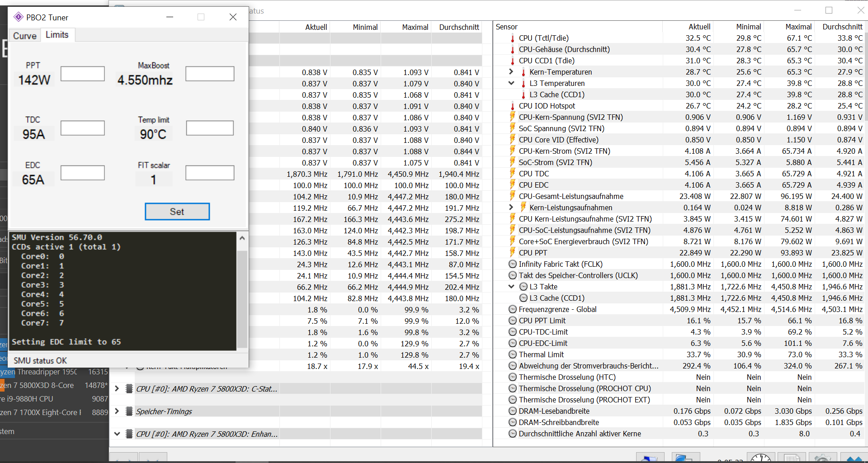This screenshot has width=868, height=463.
Task: Click the icon for Thermische Drosselung (HTC)
Action: coord(513,377)
